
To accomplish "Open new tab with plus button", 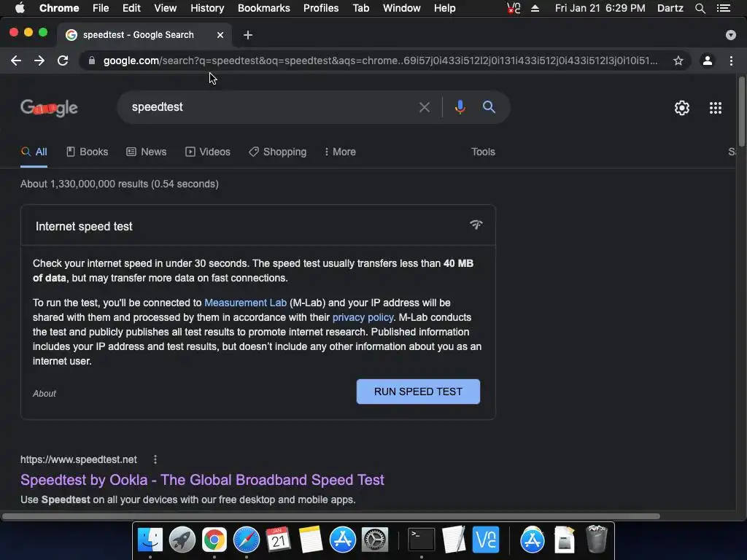I will (x=248, y=35).
